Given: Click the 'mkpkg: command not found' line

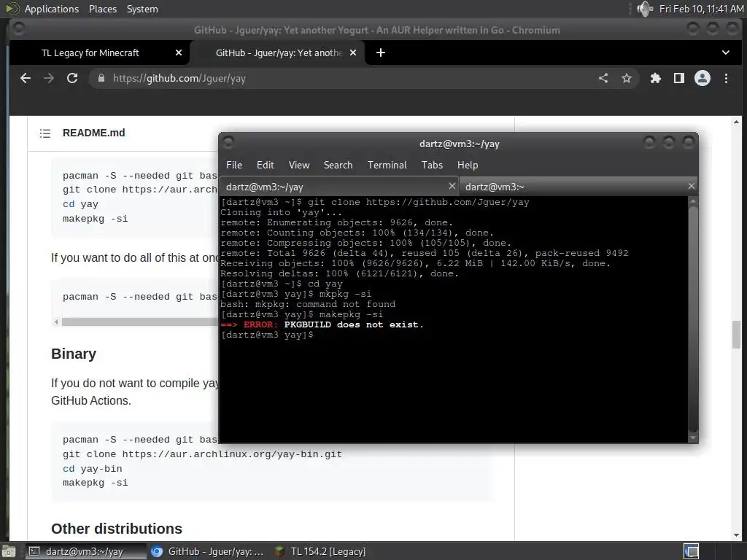Looking at the screenshot, I should (308, 304).
